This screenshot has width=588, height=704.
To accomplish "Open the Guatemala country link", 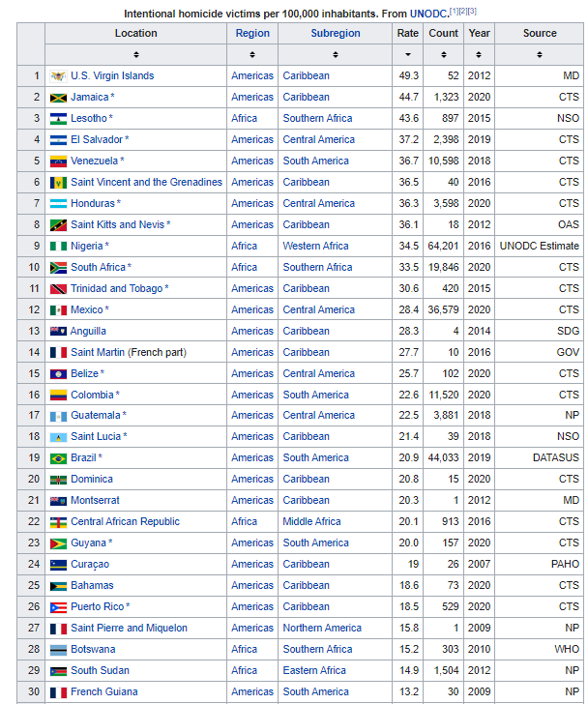I will point(96,415).
